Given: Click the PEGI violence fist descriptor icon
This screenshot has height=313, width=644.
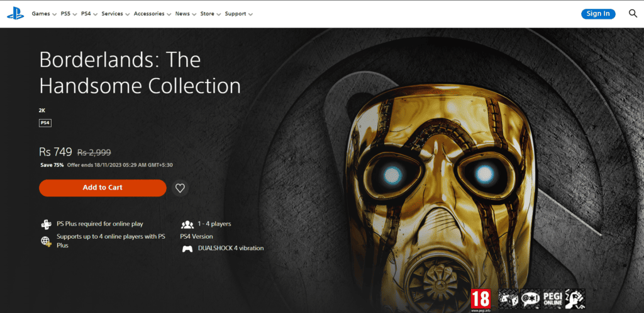Looking at the screenshot, I should (575, 299).
